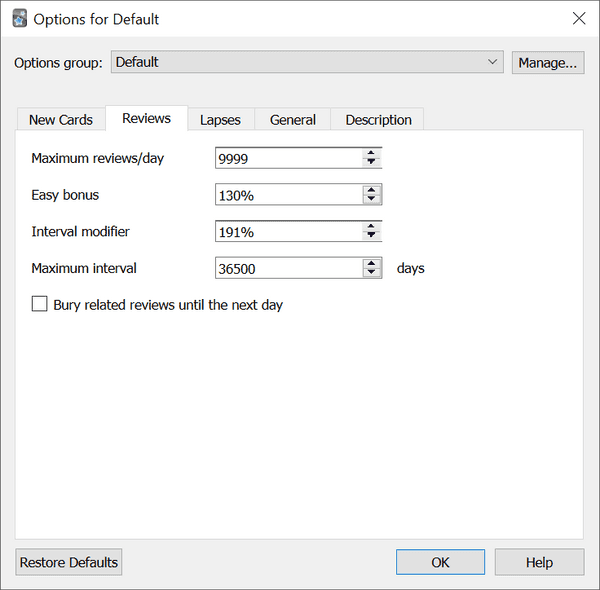Confirm settings with the OK button

440,562
